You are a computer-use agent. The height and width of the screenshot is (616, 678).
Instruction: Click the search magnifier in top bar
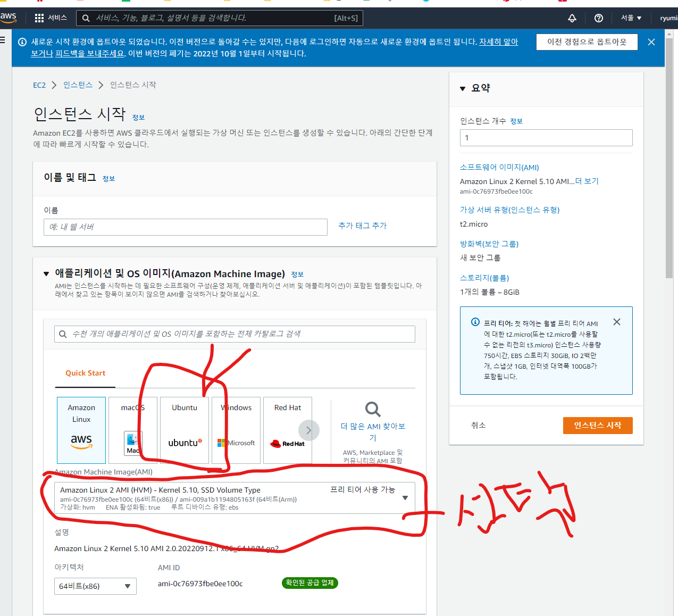coord(86,18)
